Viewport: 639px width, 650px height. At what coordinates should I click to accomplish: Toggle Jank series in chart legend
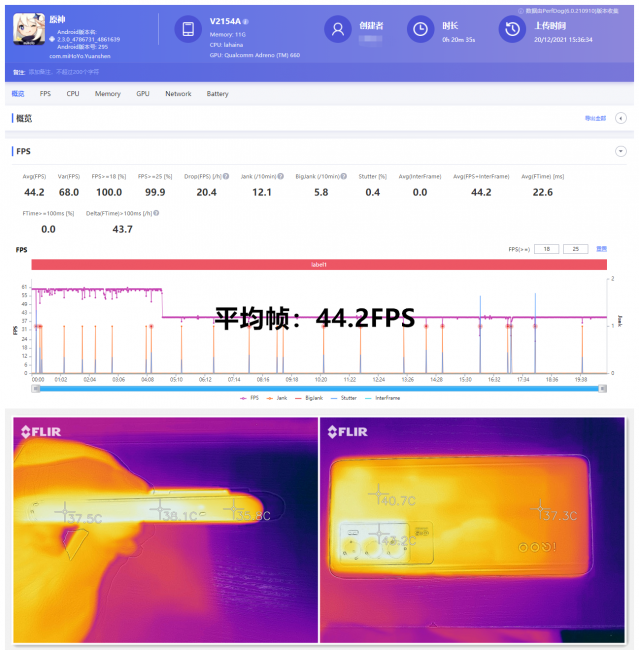(277, 398)
